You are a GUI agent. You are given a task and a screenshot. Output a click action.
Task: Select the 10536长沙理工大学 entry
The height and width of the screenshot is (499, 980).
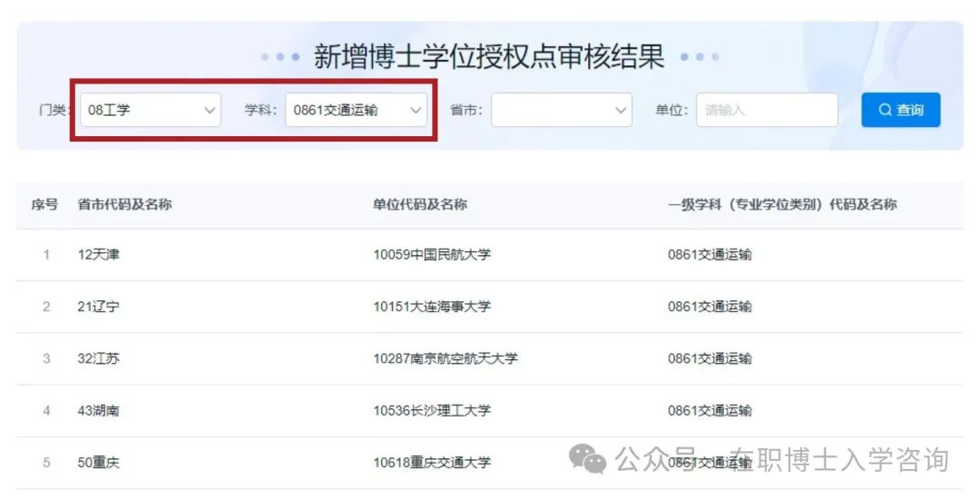pyautogui.click(x=431, y=410)
